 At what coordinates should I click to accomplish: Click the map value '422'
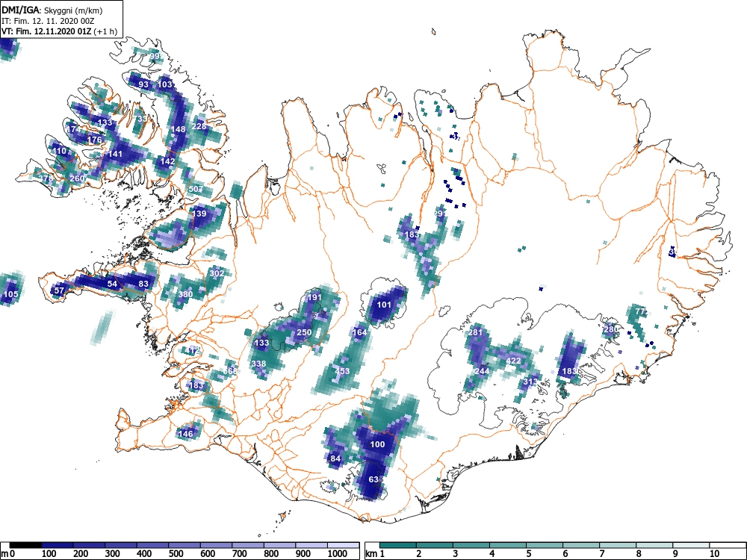[513, 361]
